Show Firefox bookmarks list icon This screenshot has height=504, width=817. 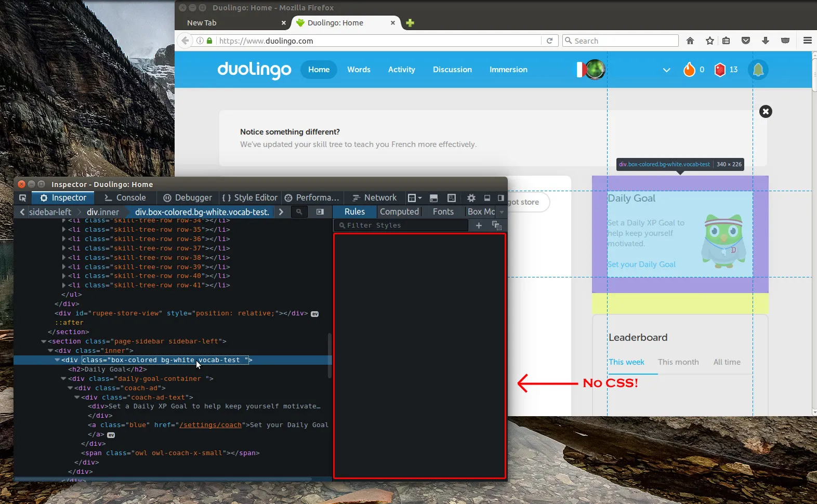click(726, 41)
